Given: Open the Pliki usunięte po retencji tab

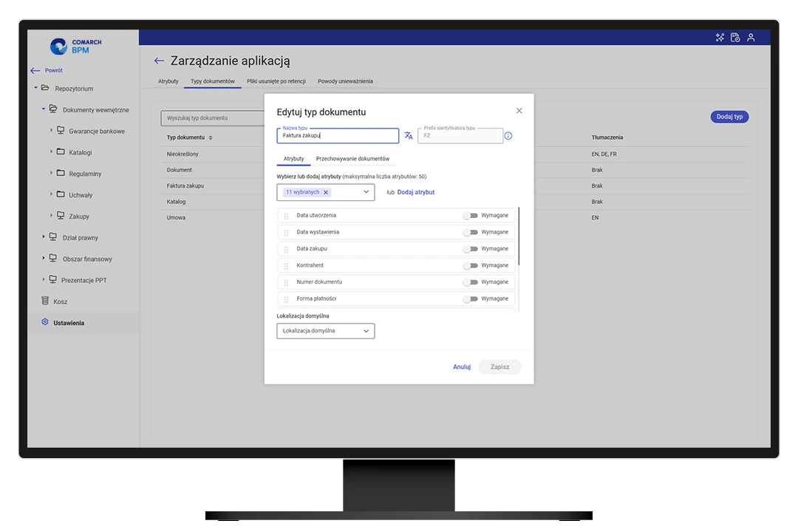Looking at the screenshot, I should [x=276, y=81].
